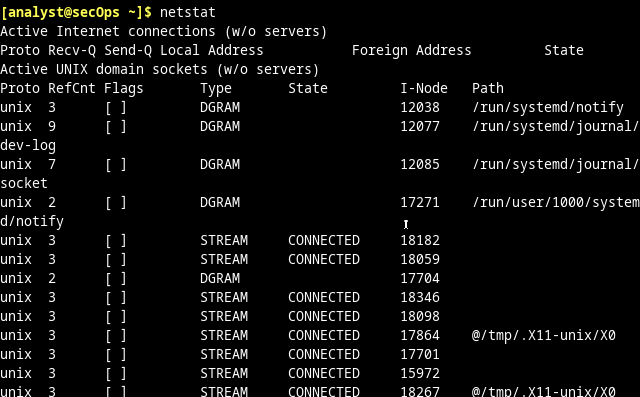
Task: Click the Recv-Q column header
Action: point(72,51)
